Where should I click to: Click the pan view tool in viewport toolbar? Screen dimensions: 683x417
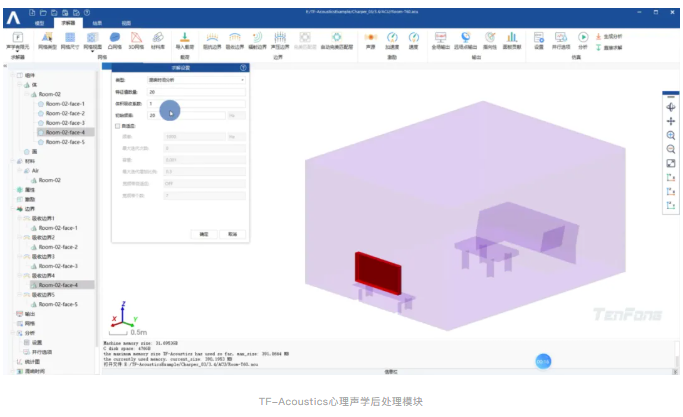pyautogui.click(x=671, y=121)
